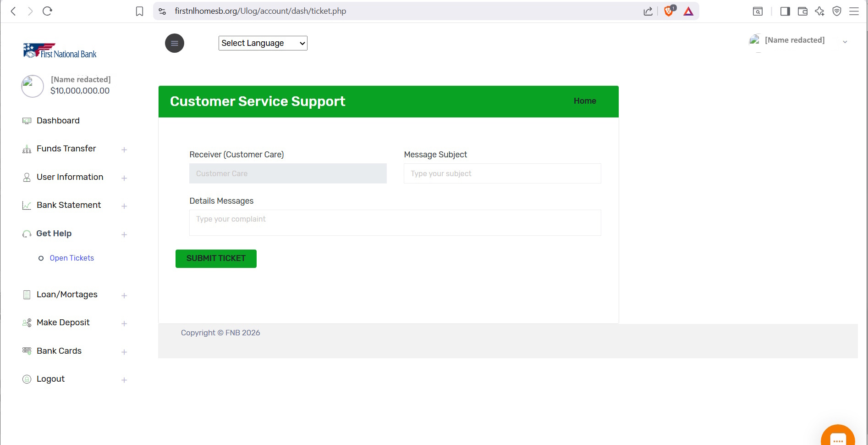Bookmark this page using the bookmark icon
Screen dimensions: 868x445
point(140,11)
